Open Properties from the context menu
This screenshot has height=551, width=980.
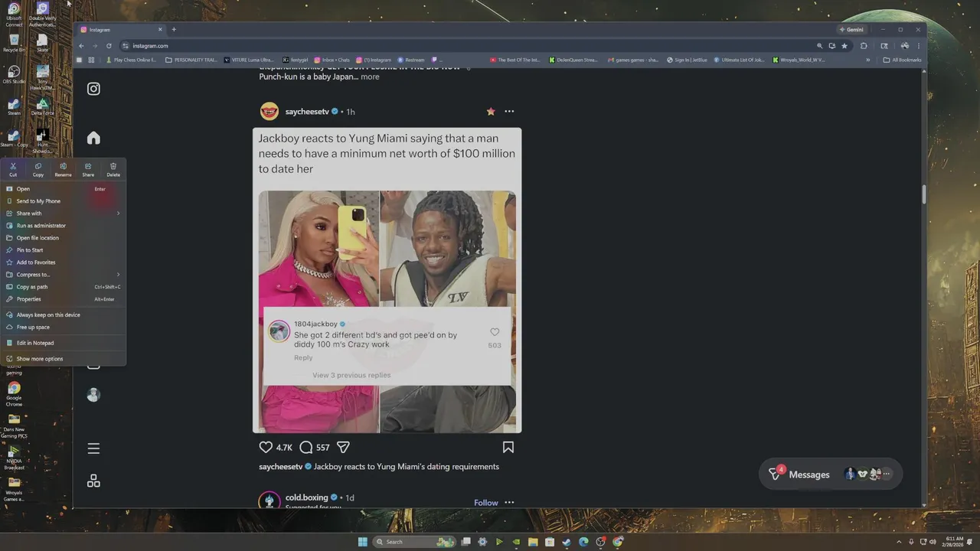click(64, 299)
